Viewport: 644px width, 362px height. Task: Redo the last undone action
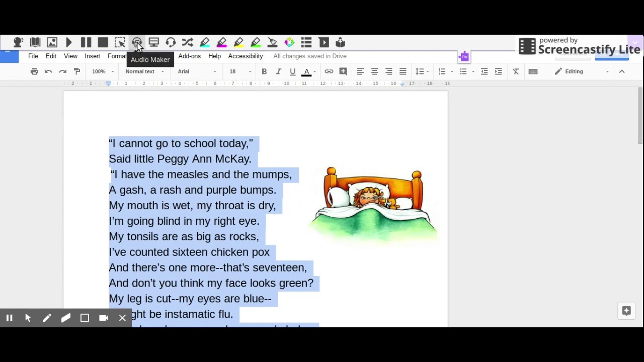tap(62, 71)
